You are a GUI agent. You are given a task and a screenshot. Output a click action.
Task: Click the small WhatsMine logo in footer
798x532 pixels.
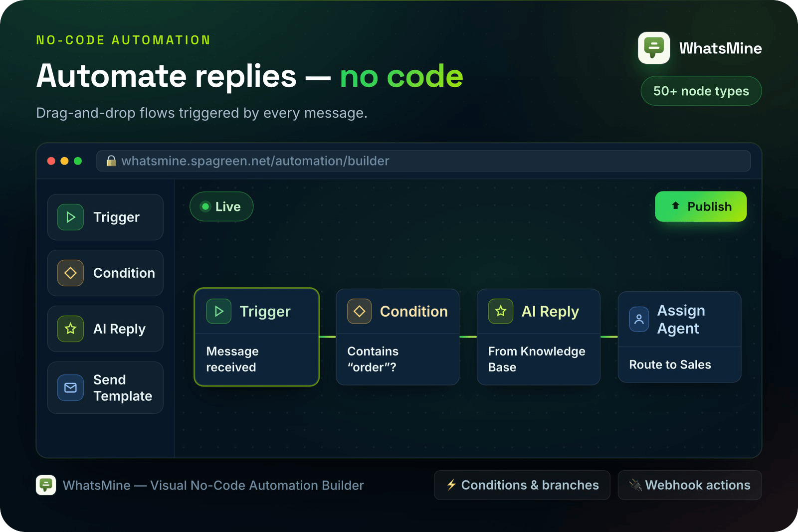point(46,485)
